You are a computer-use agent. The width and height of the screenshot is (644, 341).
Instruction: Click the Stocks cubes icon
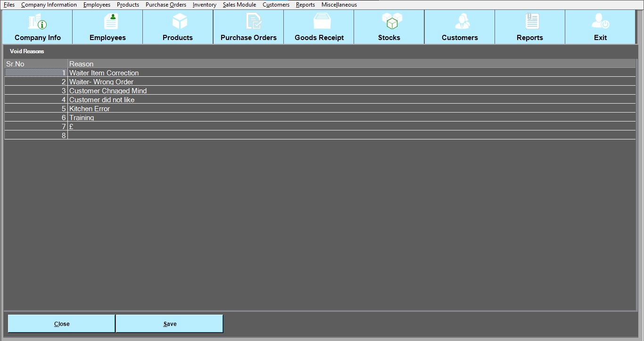[391, 22]
